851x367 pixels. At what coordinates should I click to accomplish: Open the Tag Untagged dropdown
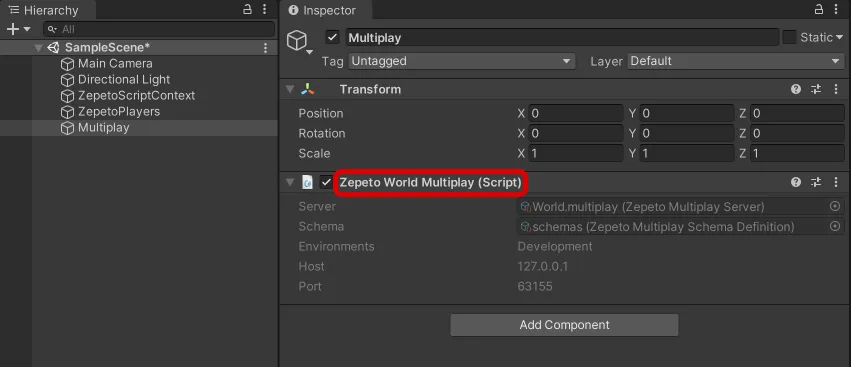(461, 61)
